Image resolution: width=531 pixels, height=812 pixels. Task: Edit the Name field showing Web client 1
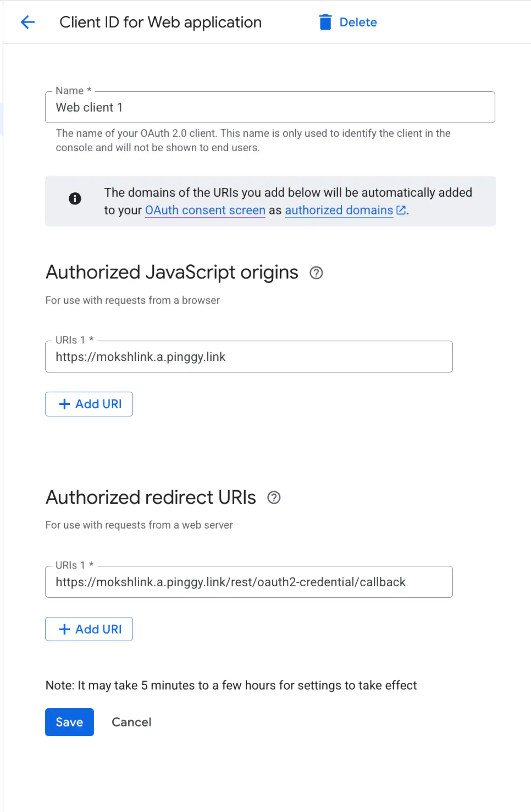point(270,107)
